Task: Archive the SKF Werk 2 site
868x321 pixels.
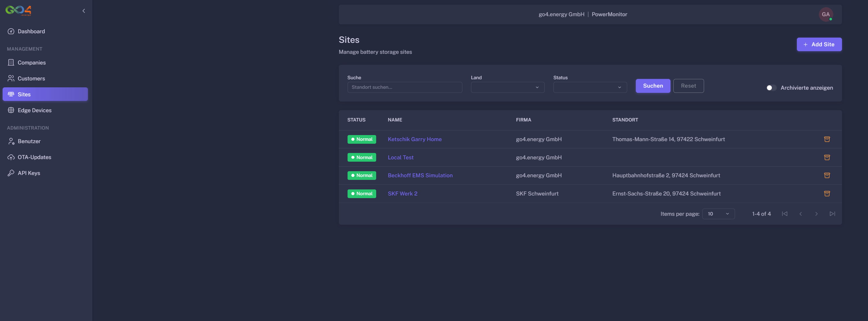Action: 827,193
